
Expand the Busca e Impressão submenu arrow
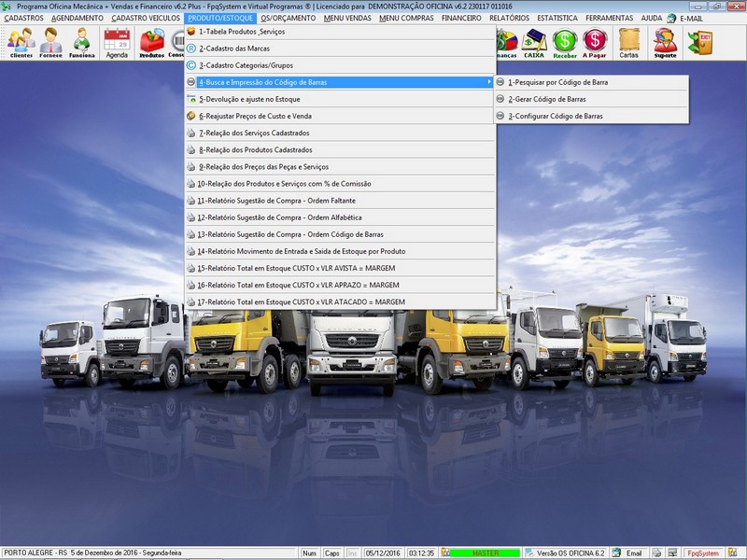point(488,82)
